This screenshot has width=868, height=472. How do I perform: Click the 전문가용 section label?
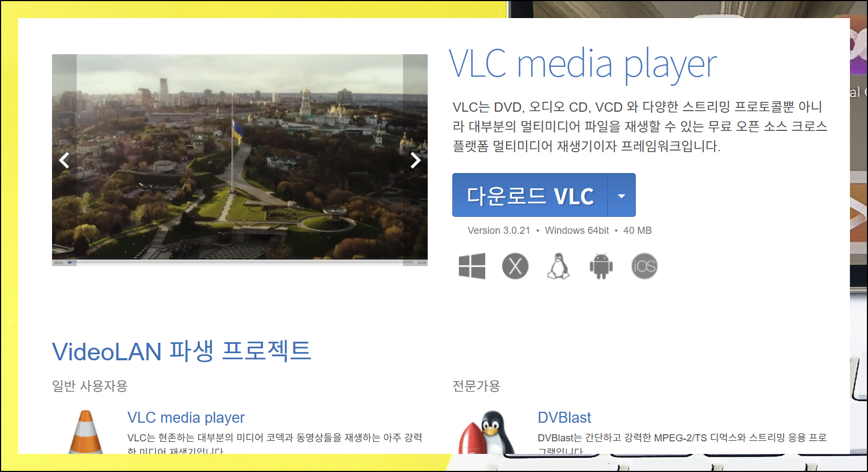pos(476,386)
